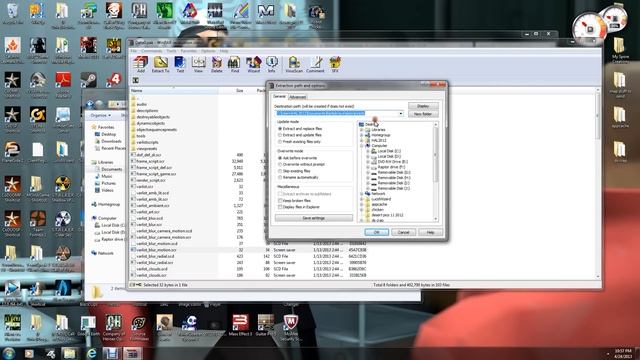Expand the Raptor drive tree node
Image resolution: width=640 pixels, height=360 pixels.
click(368, 167)
